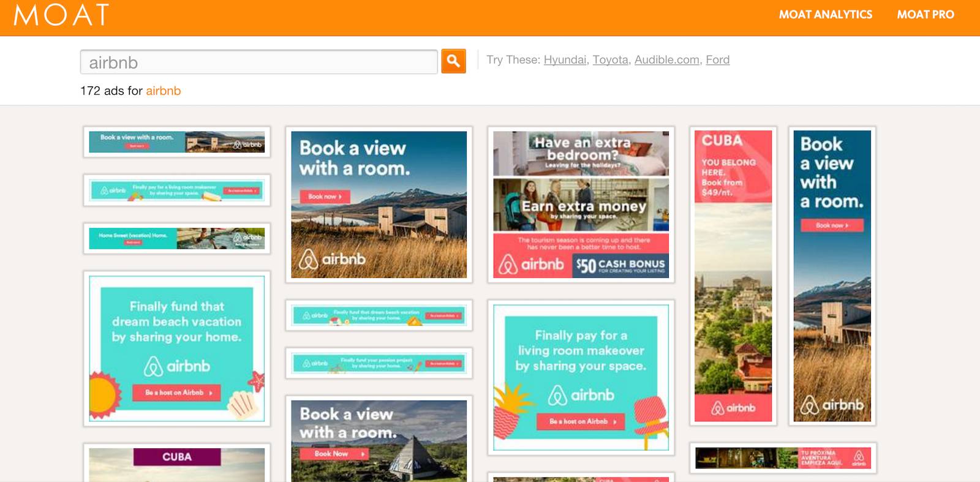Click 'Be a host on Airbnb' in living room makeover ad
The height and width of the screenshot is (482, 980).
pos(581,421)
